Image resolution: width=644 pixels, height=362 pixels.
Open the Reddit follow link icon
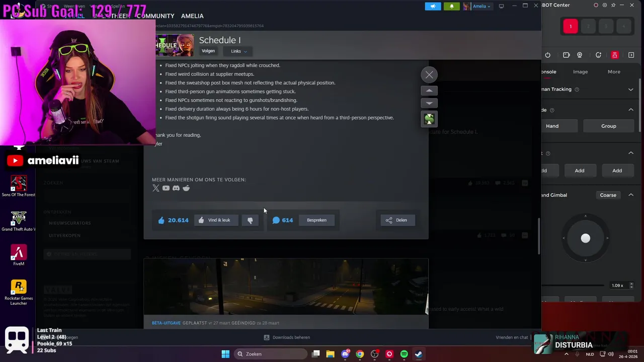(186, 188)
